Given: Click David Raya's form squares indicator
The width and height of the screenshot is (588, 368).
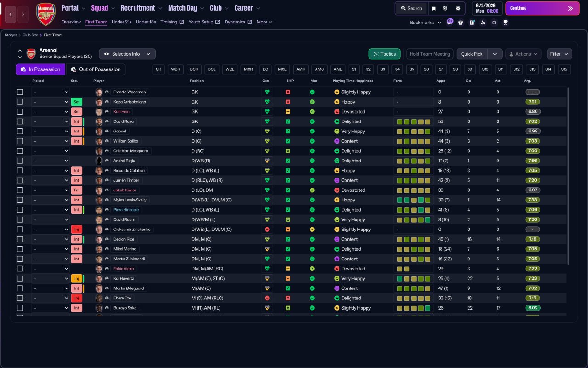Looking at the screenshot, I should click(413, 121).
